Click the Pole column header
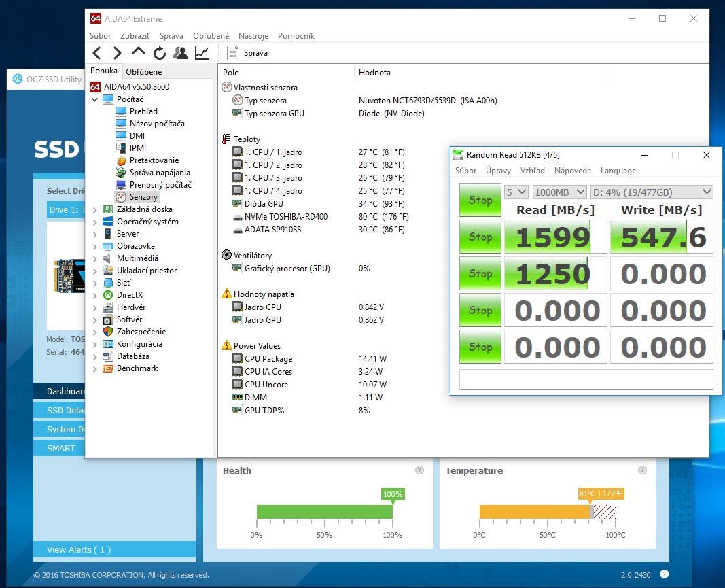 pyautogui.click(x=286, y=73)
